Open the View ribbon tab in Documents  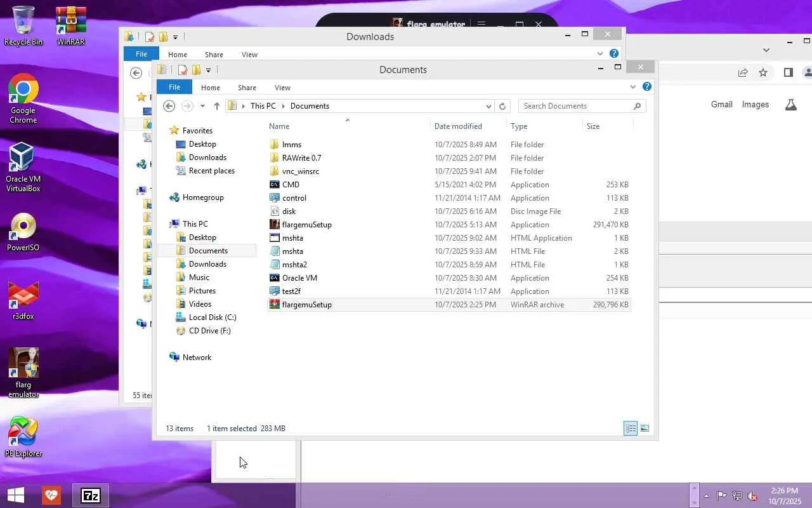(x=283, y=88)
